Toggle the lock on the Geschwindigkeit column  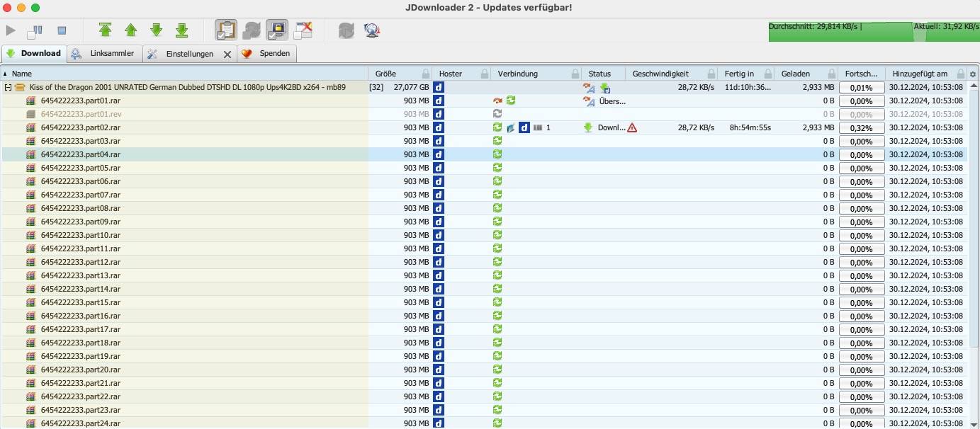pos(711,74)
